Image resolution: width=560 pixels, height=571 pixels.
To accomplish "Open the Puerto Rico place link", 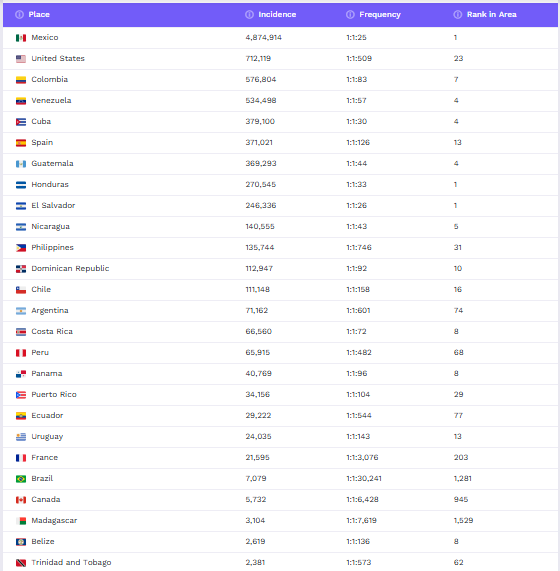I will [x=54, y=394].
